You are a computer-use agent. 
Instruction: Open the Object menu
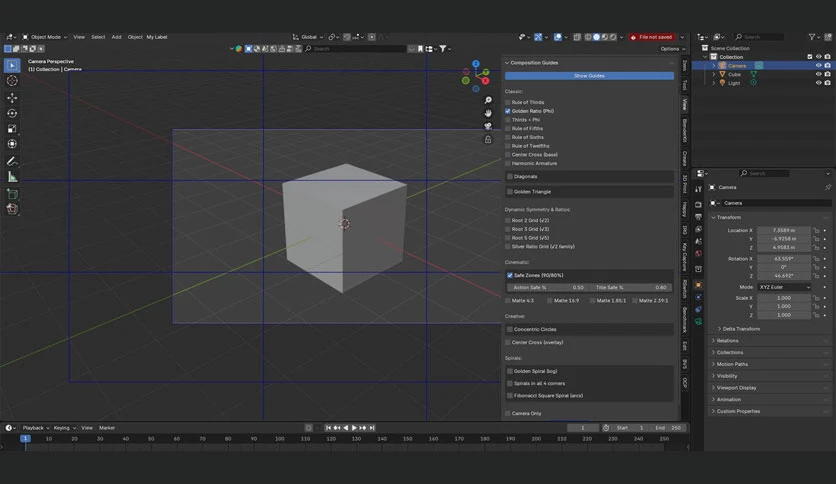point(135,37)
